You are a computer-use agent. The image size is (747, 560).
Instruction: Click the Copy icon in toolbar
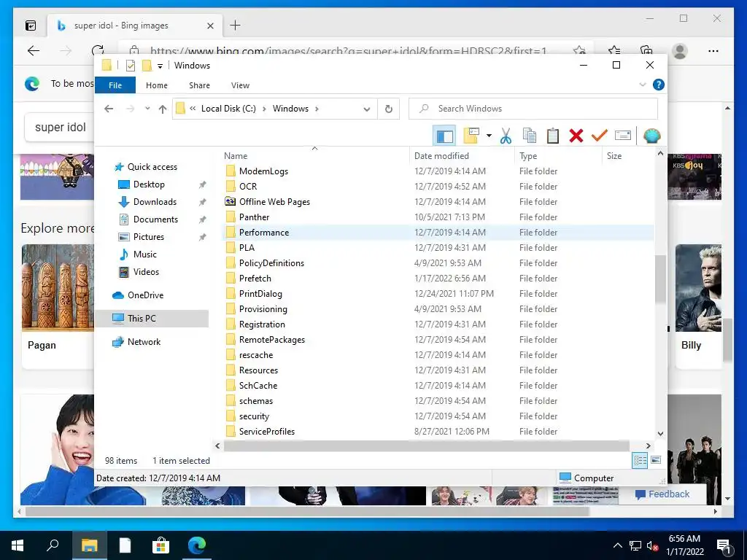point(530,136)
